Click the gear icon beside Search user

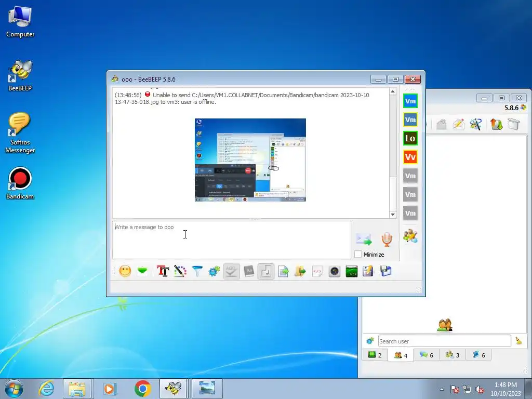click(370, 341)
